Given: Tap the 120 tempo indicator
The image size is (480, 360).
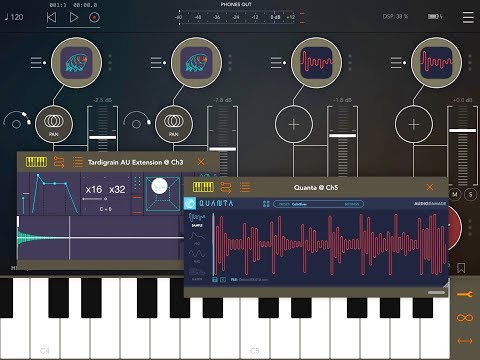Looking at the screenshot, I should (x=14, y=17).
